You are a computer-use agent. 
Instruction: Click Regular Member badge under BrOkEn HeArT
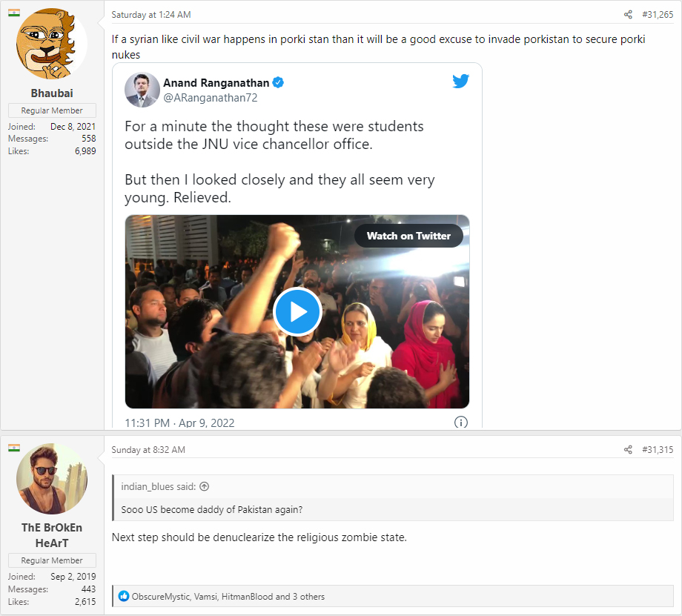(x=52, y=560)
